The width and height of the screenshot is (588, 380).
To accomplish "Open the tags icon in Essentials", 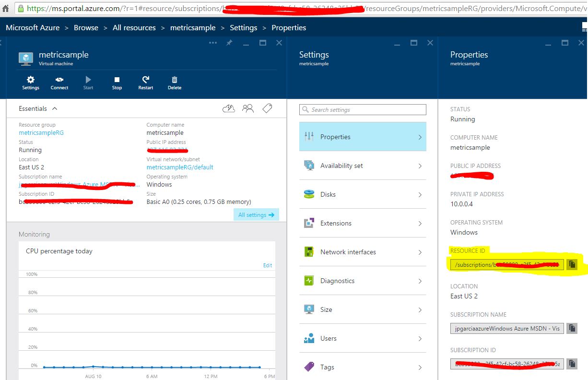I will tap(267, 108).
